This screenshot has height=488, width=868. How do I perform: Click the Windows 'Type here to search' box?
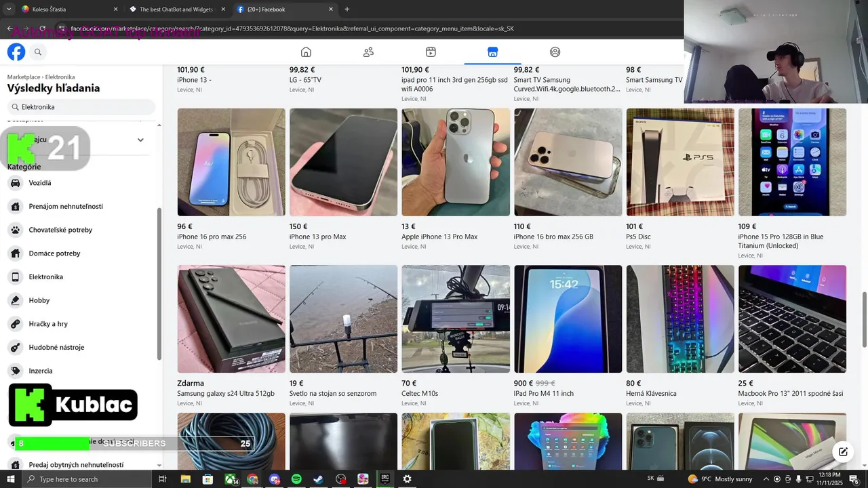click(86, 479)
